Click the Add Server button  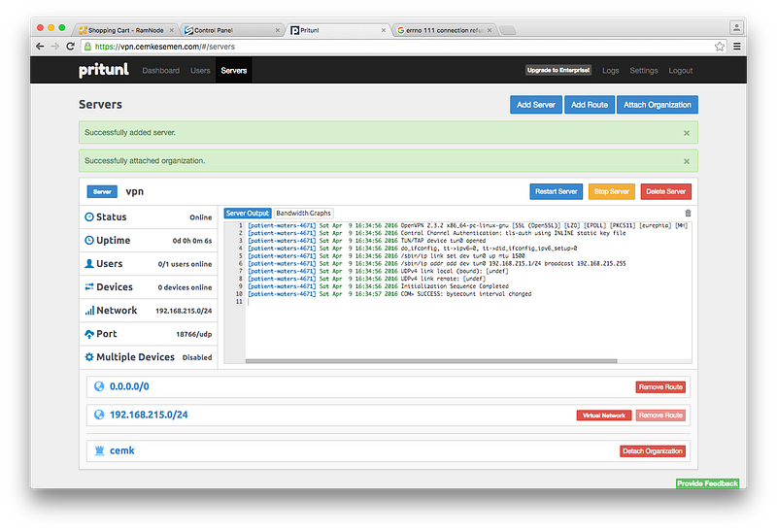536,105
